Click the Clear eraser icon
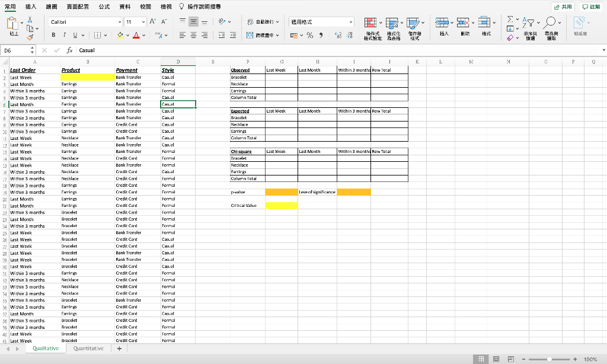 [x=510, y=37]
